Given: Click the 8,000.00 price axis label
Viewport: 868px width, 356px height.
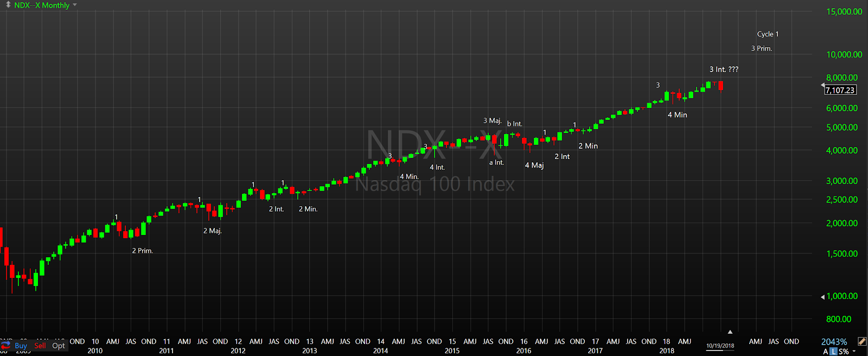Looking at the screenshot, I should [x=842, y=78].
